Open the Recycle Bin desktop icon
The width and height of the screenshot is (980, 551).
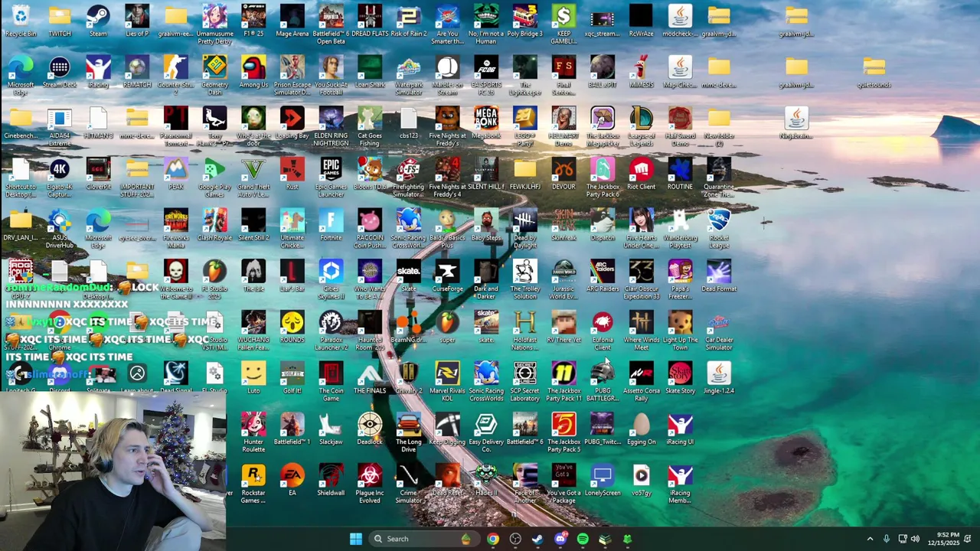point(21,21)
